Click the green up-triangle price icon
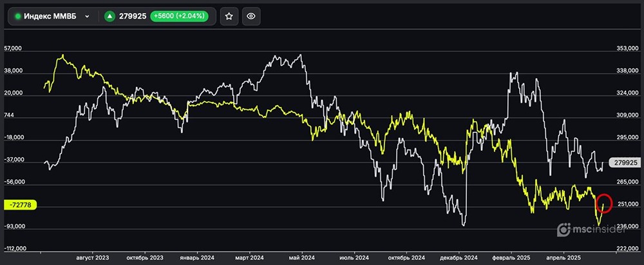The width and height of the screenshot is (644, 265). 109,17
